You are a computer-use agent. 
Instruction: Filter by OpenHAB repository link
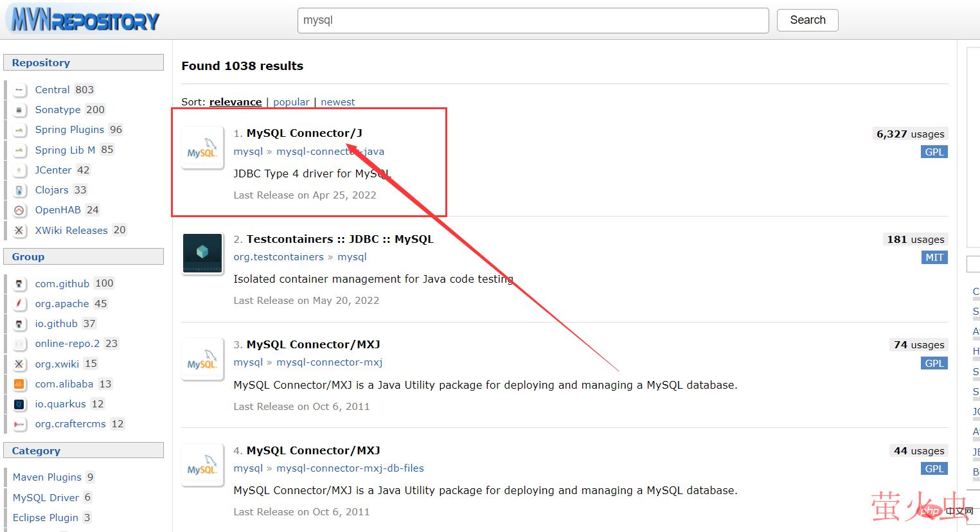coord(58,210)
